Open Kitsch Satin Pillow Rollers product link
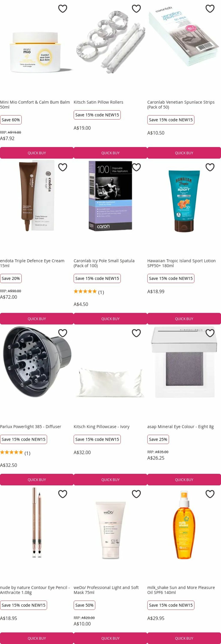Screen dimensions: 221x644 tap(98, 102)
